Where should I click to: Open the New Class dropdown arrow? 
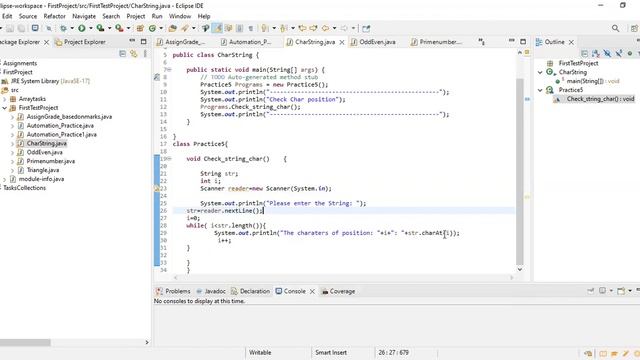click(x=161, y=28)
